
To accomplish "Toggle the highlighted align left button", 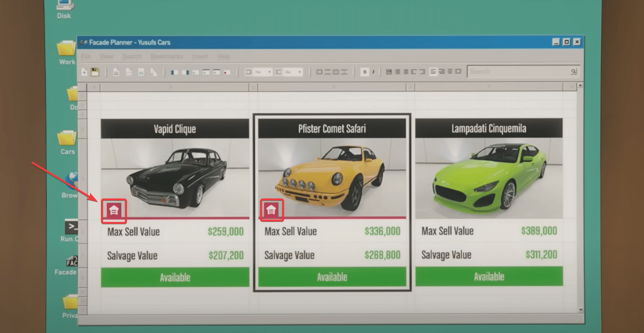I will click(x=433, y=71).
